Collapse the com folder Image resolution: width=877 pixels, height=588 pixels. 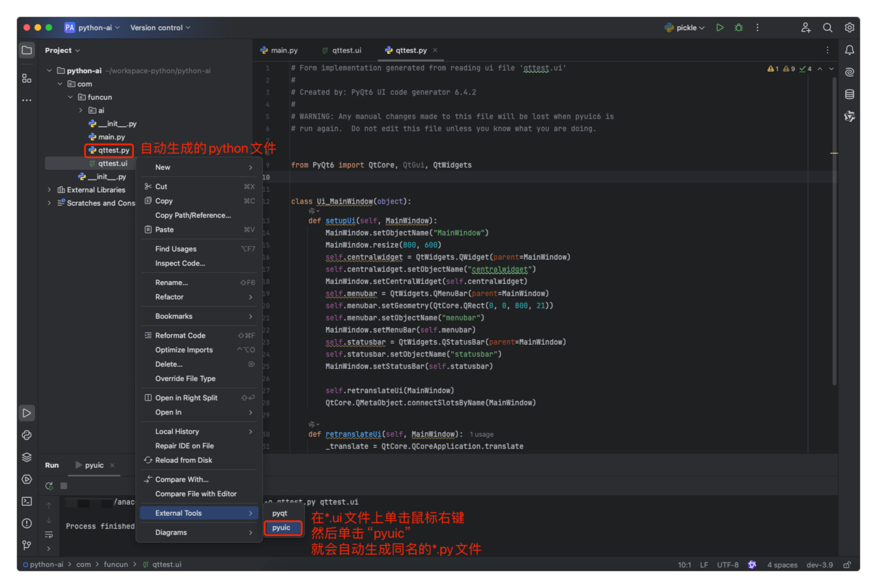click(60, 84)
